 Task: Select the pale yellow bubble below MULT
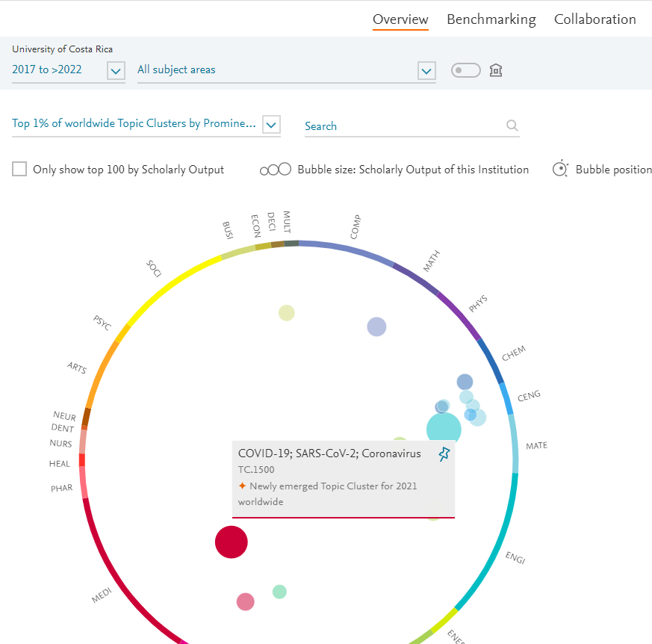pyautogui.click(x=287, y=313)
